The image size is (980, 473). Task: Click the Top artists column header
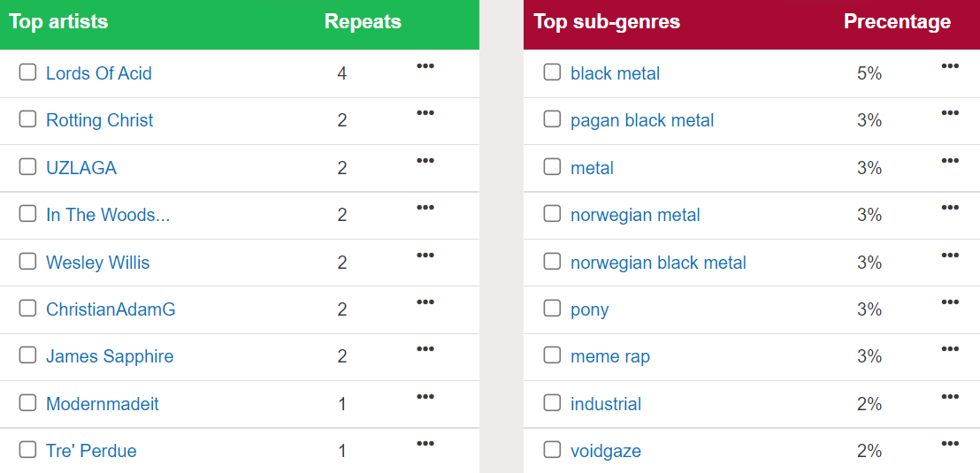point(58,22)
